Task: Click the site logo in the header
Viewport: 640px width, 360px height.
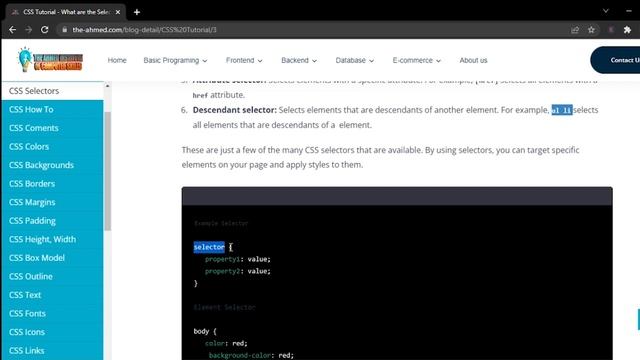Action: [x=51, y=60]
